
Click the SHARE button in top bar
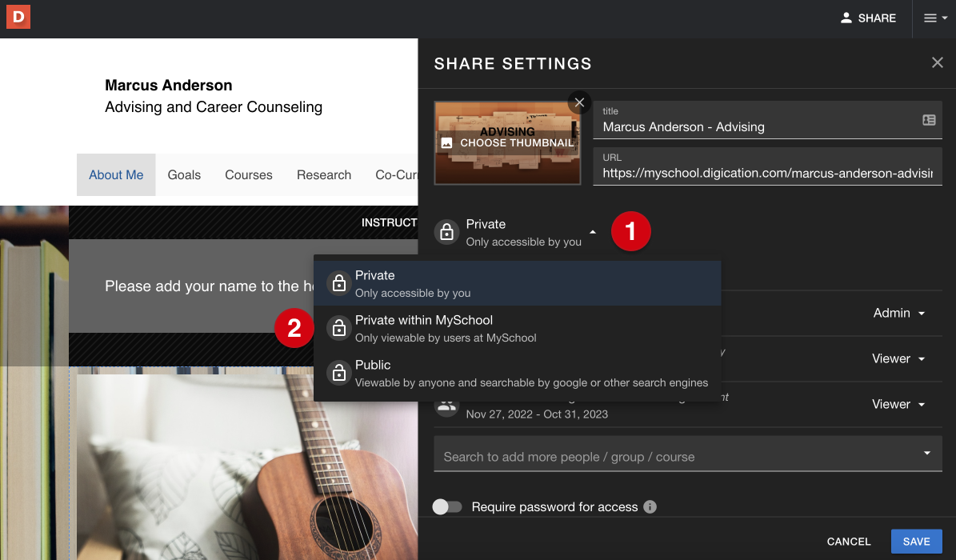(x=868, y=18)
